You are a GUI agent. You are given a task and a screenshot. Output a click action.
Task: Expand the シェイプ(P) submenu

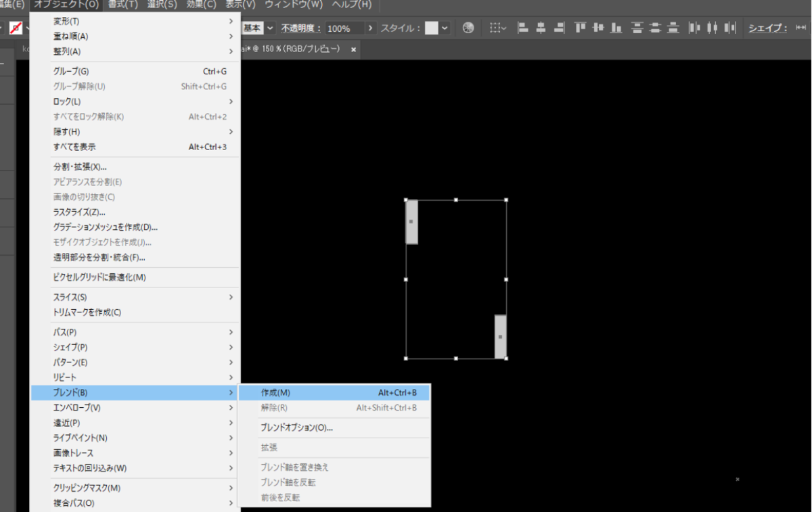coord(135,347)
